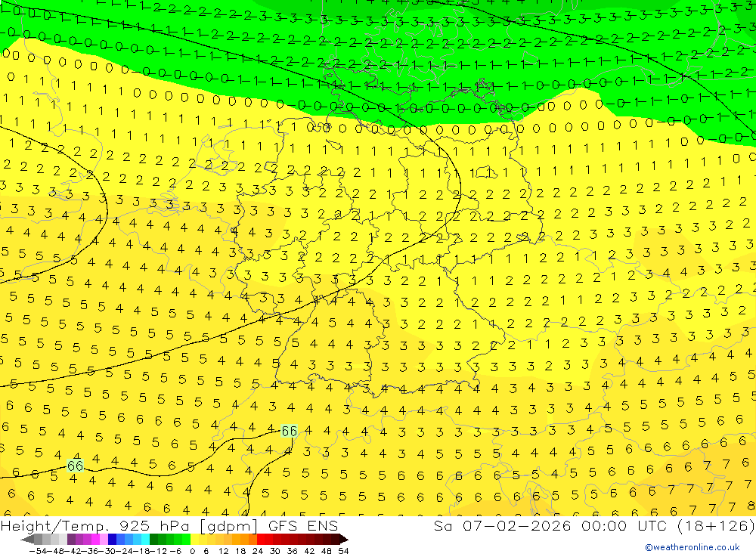Viewport: 756px width, 554px height.
Task: Pick the bright red legend swatch above 24
Action: (261, 540)
